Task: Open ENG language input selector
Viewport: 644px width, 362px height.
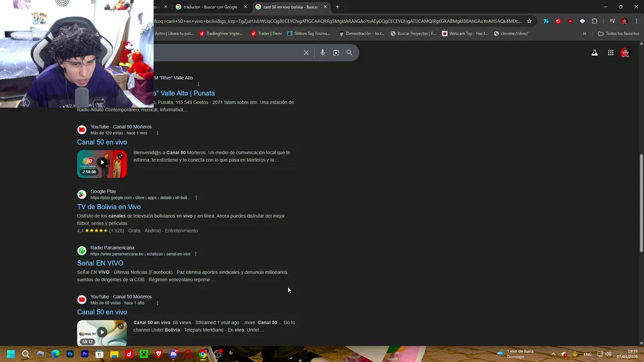Action: tap(588, 354)
